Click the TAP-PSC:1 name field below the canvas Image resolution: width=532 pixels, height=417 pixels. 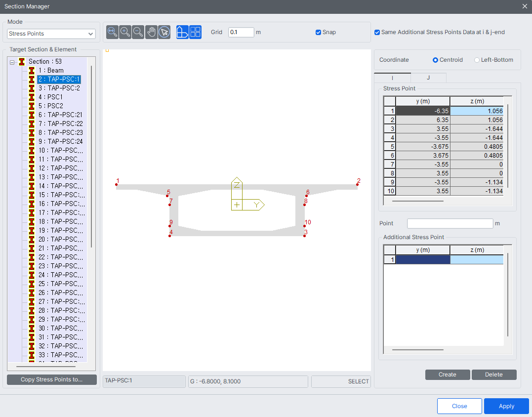point(144,381)
